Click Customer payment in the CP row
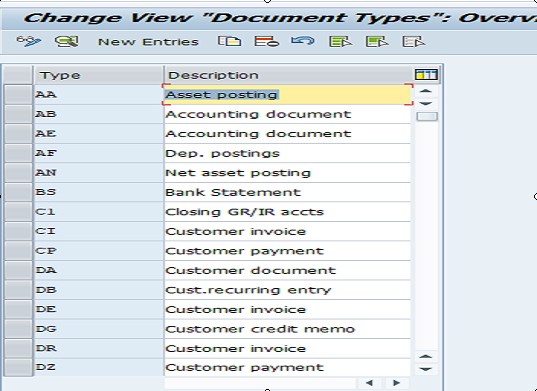 [288, 251]
